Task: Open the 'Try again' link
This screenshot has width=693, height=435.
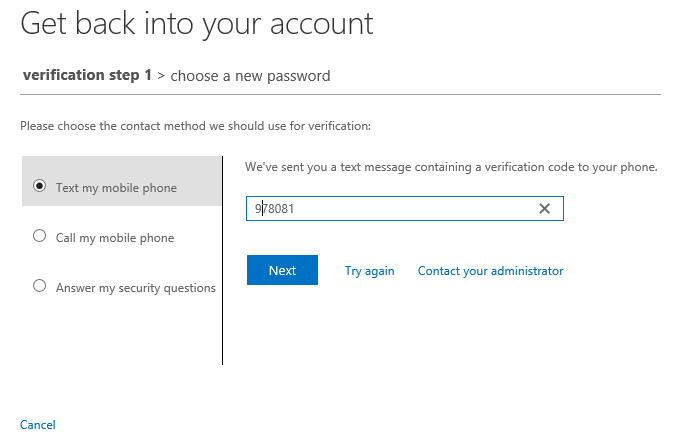Action: [x=369, y=271]
